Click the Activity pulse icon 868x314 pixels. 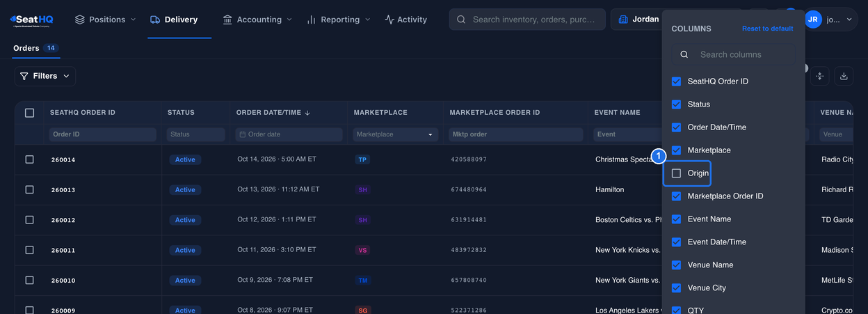389,19
